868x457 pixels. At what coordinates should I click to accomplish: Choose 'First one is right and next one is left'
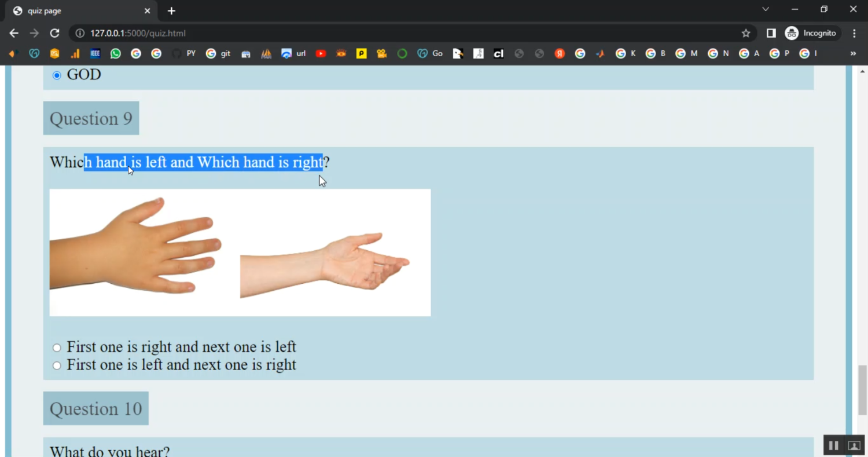click(x=57, y=348)
